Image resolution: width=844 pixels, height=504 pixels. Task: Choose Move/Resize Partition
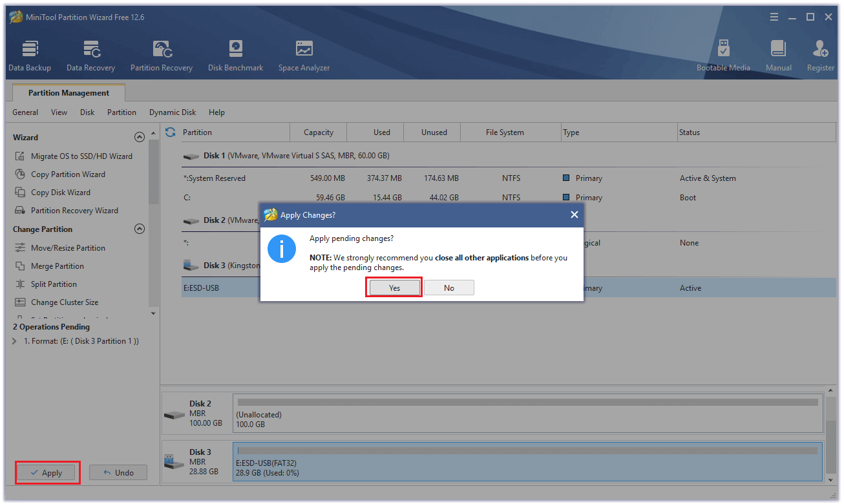coord(59,248)
